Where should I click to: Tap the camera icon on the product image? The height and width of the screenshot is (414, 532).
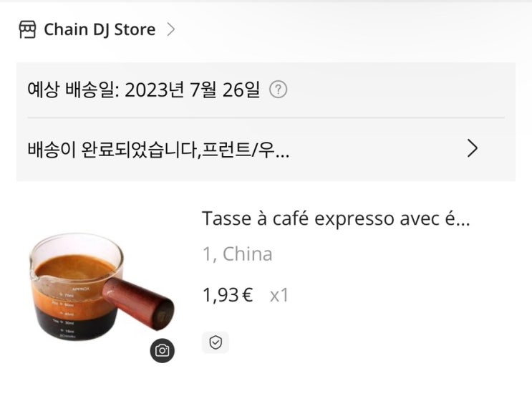click(x=163, y=350)
